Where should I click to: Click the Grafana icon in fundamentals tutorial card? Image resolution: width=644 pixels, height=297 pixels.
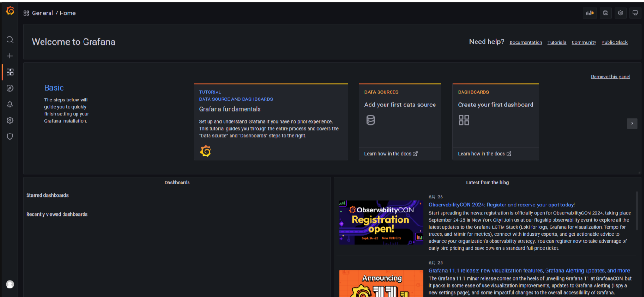coord(205,151)
